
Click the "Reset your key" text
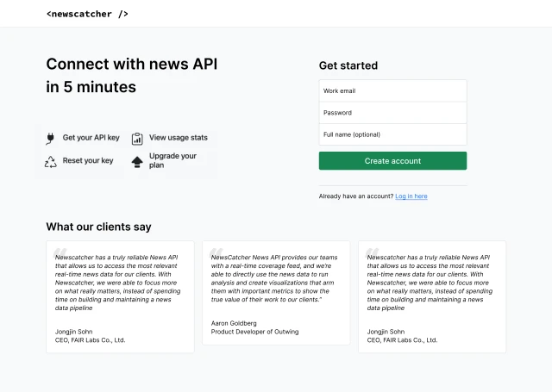(88, 160)
